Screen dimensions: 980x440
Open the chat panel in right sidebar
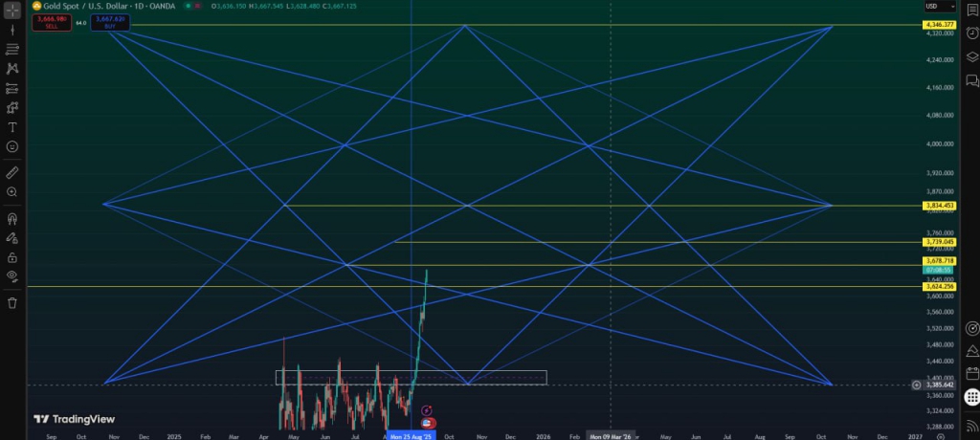click(971, 80)
